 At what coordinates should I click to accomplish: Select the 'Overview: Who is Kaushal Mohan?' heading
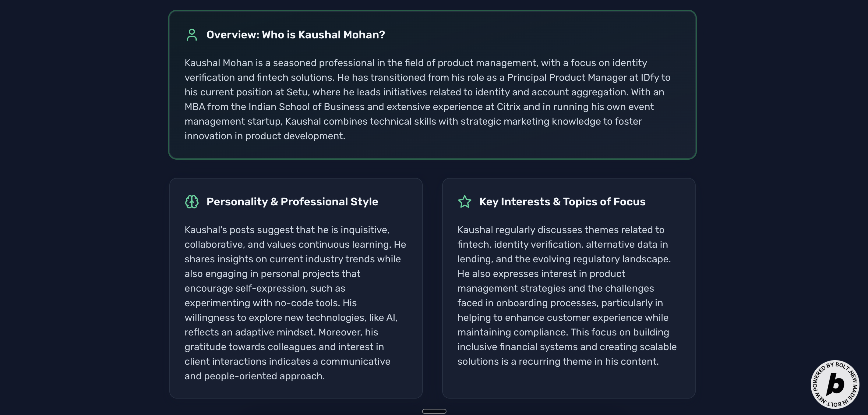(295, 35)
